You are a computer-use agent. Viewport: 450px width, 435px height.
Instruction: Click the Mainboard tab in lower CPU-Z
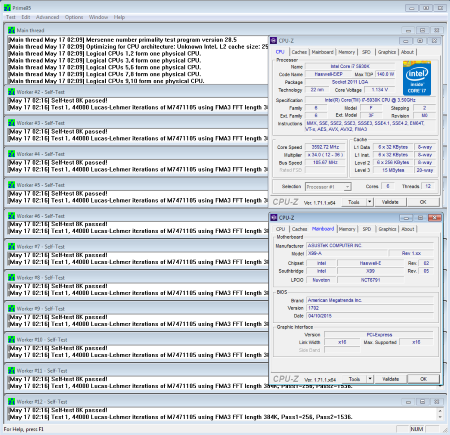[323, 229]
